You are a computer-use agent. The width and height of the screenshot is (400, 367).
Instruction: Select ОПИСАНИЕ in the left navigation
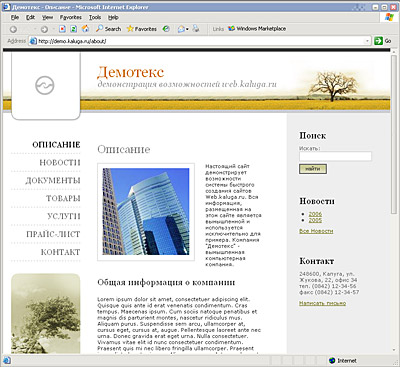(x=56, y=145)
